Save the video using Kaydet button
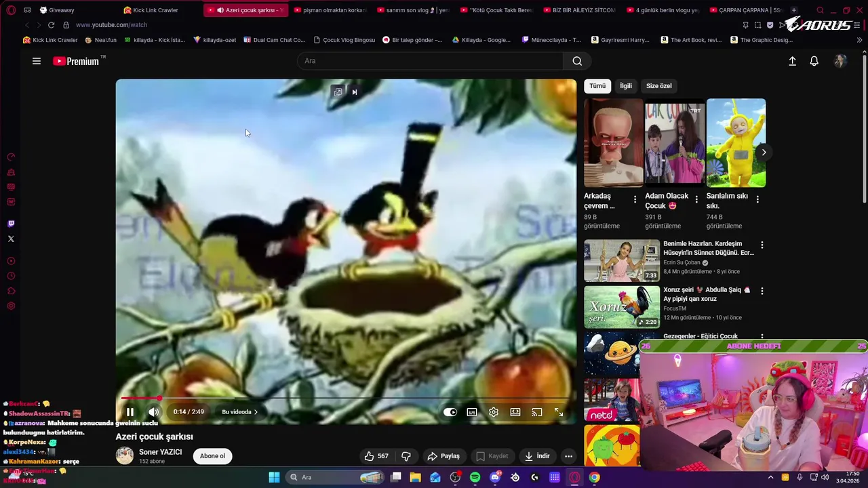Viewport: 868px width, 488px height. coord(492,456)
